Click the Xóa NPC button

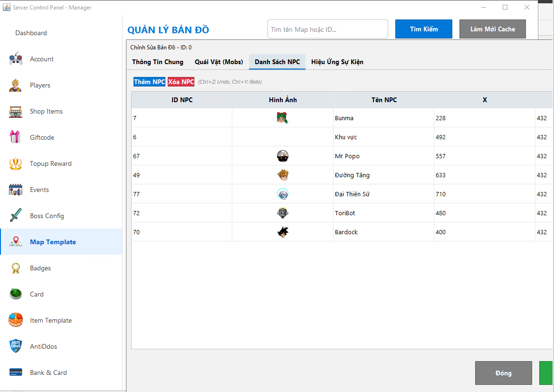coord(181,82)
